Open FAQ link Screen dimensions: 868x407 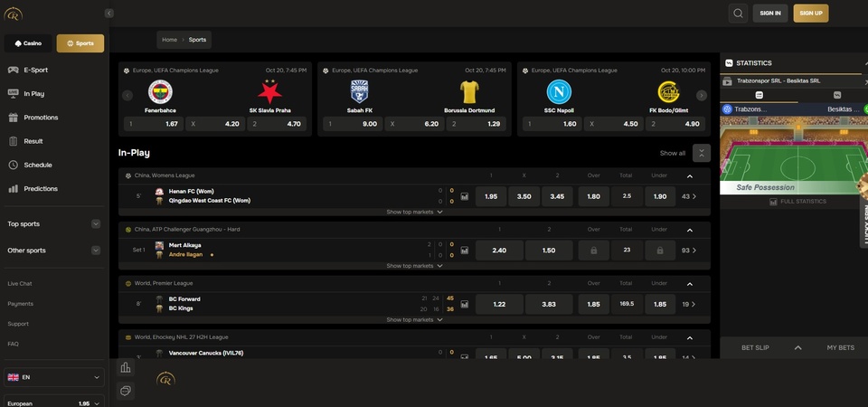pos(14,344)
